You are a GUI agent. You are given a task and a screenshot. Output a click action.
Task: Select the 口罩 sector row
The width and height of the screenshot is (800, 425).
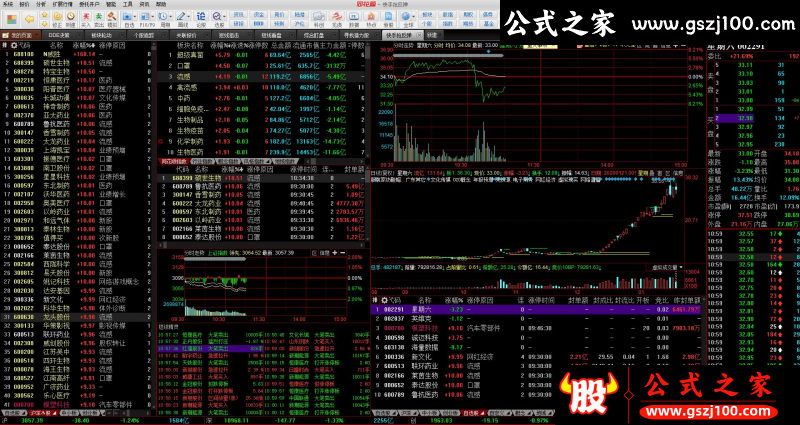pyautogui.click(x=261, y=66)
